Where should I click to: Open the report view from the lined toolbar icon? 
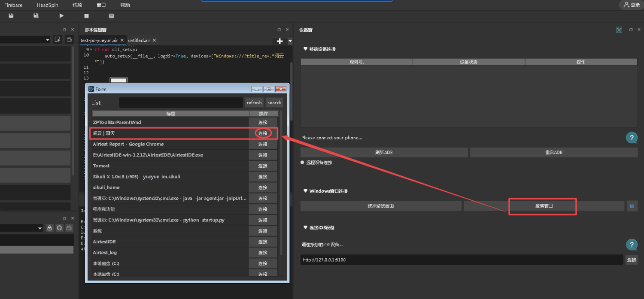click(x=112, y=16)
